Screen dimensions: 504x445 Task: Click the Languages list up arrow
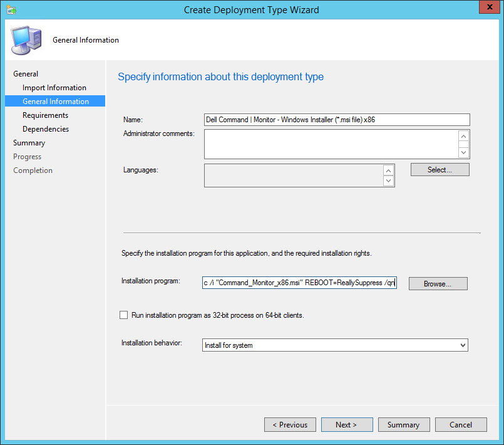pyautogui.click(x=388, y=170)
